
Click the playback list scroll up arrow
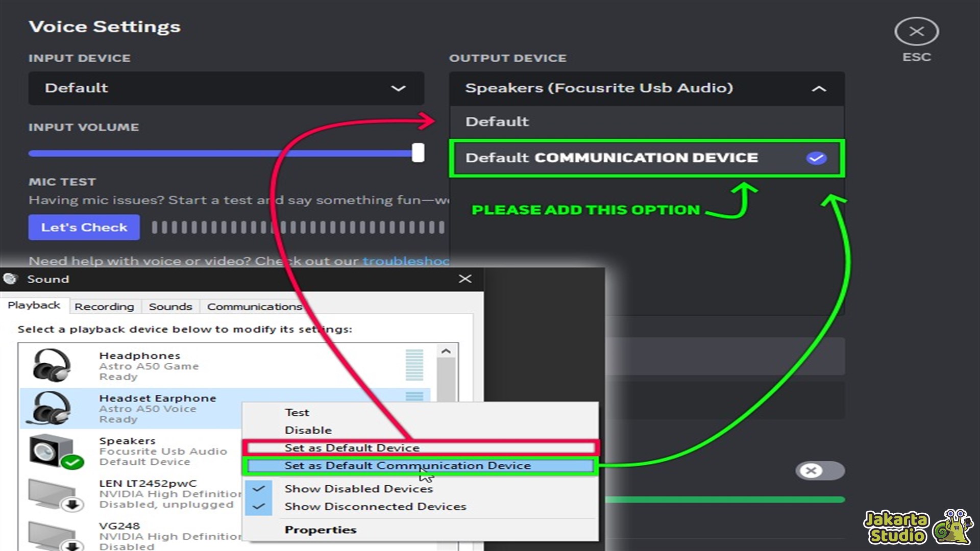446,352
